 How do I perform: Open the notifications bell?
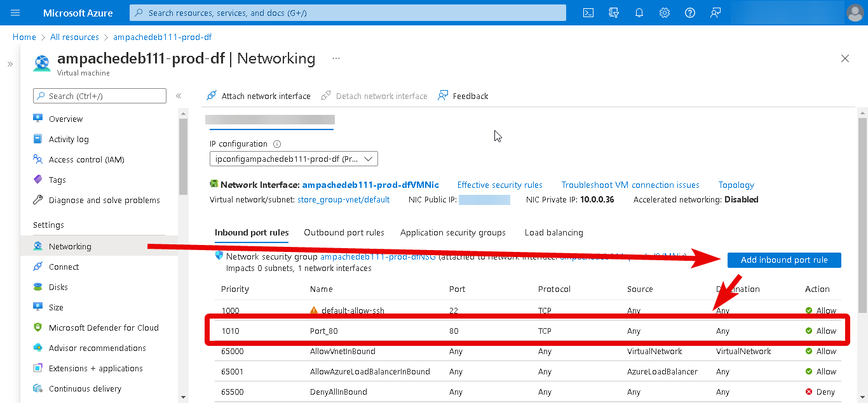click(x=639, y=13)
